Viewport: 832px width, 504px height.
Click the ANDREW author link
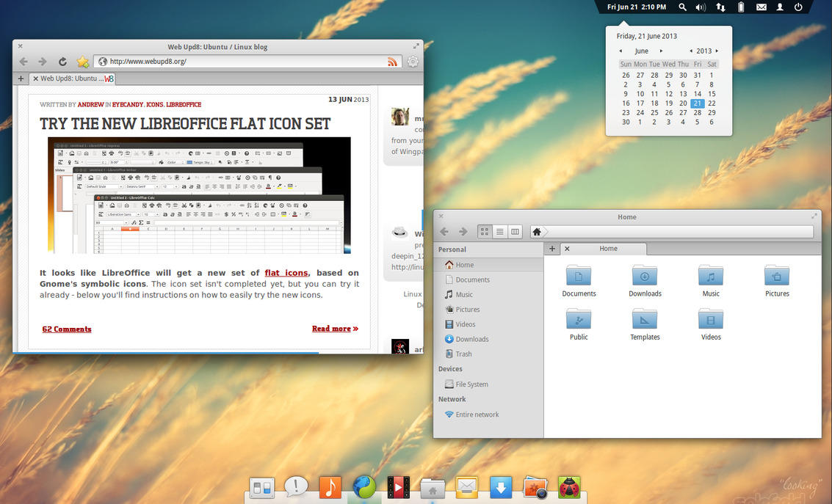click(91, 105)
